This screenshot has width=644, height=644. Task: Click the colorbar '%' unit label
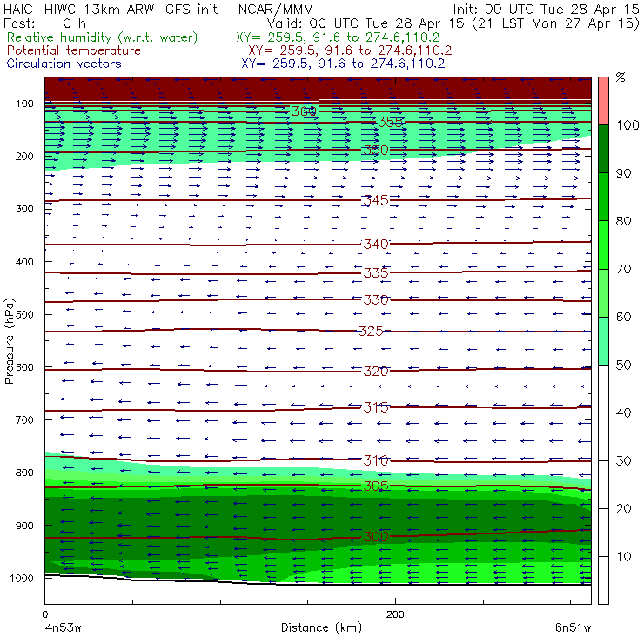click(621, 77)
